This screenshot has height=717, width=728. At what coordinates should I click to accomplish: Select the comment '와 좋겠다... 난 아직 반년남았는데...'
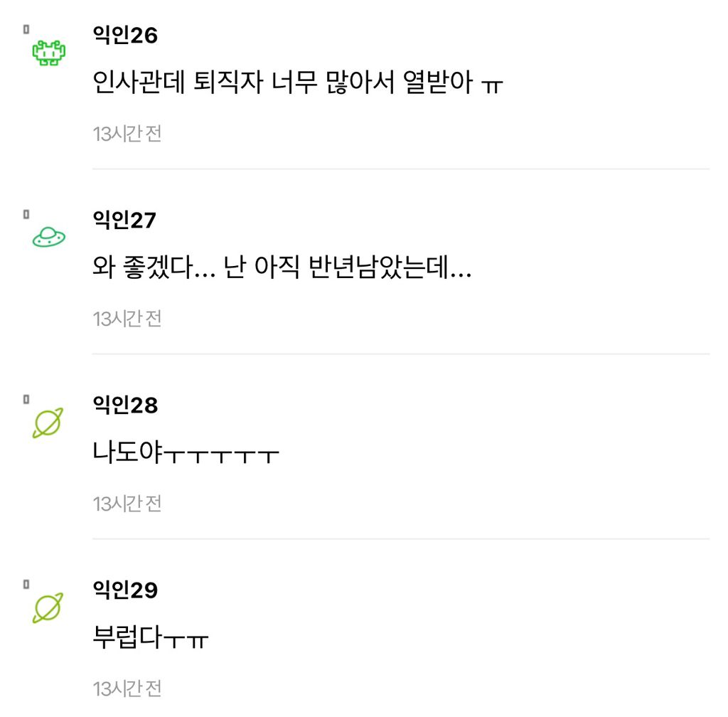(282, 267)
